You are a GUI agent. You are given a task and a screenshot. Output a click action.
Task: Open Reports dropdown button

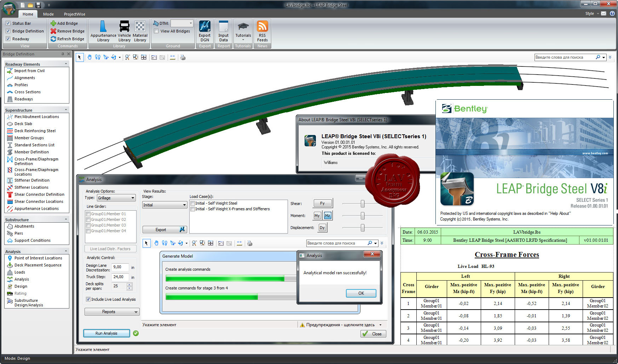pyautogui.click(x=112, y=312)
